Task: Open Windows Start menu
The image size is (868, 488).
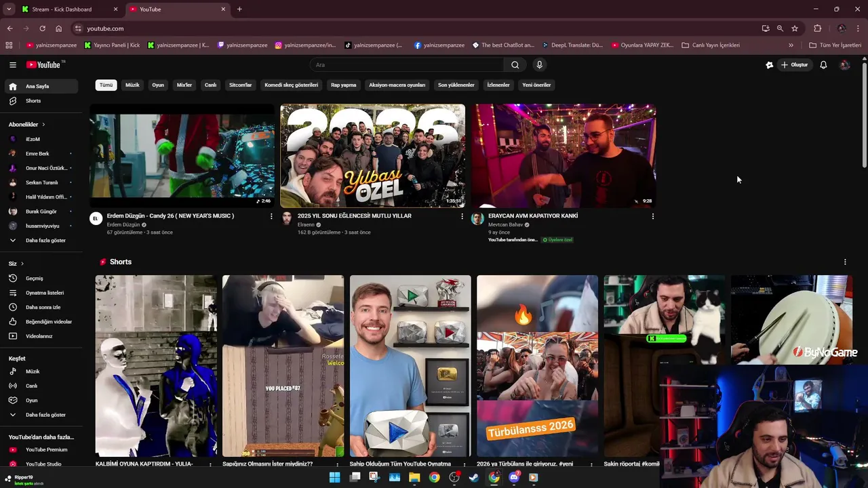Action: click(x=334, y=477)
